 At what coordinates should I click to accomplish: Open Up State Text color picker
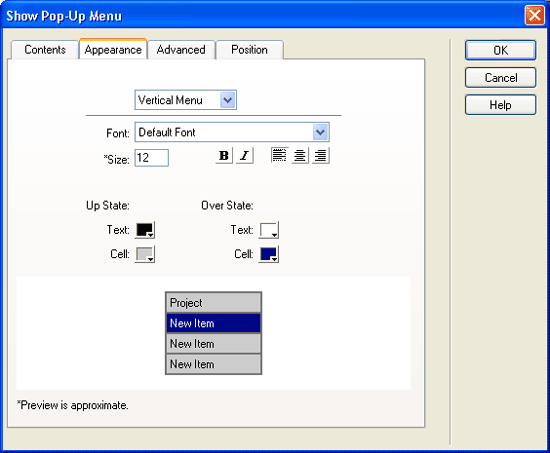(x=145, y=230)
